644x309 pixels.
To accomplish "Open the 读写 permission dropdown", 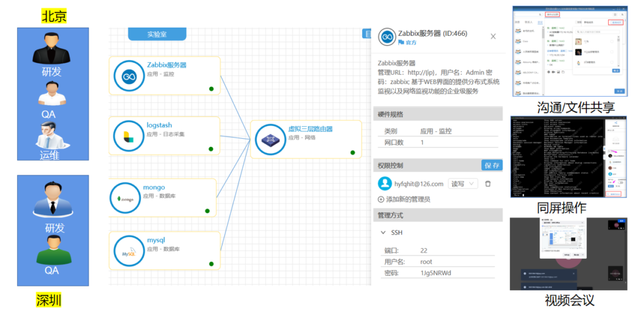I will [464, 183].
